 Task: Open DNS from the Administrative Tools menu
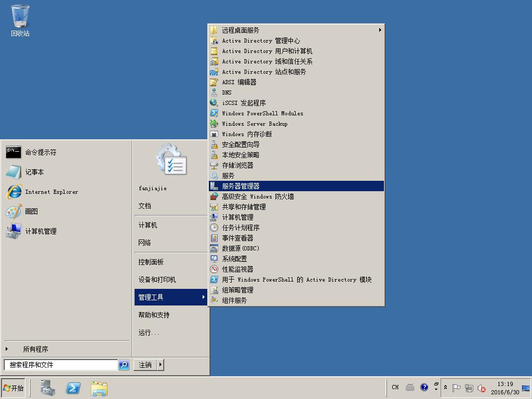coord(227,92)
